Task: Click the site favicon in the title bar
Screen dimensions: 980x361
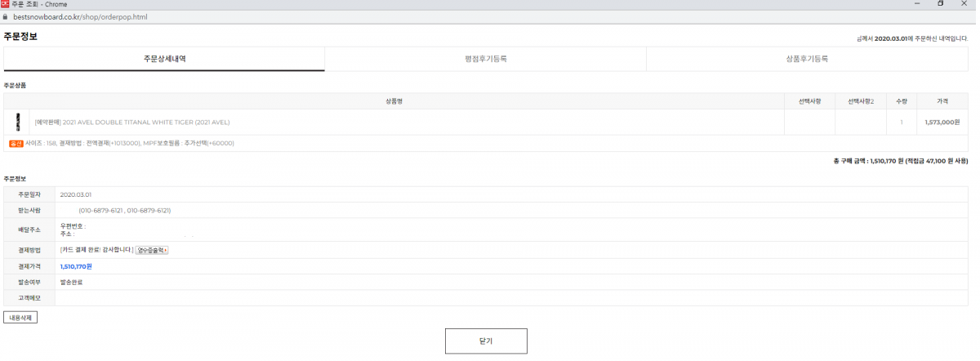Action: [6, 4]
